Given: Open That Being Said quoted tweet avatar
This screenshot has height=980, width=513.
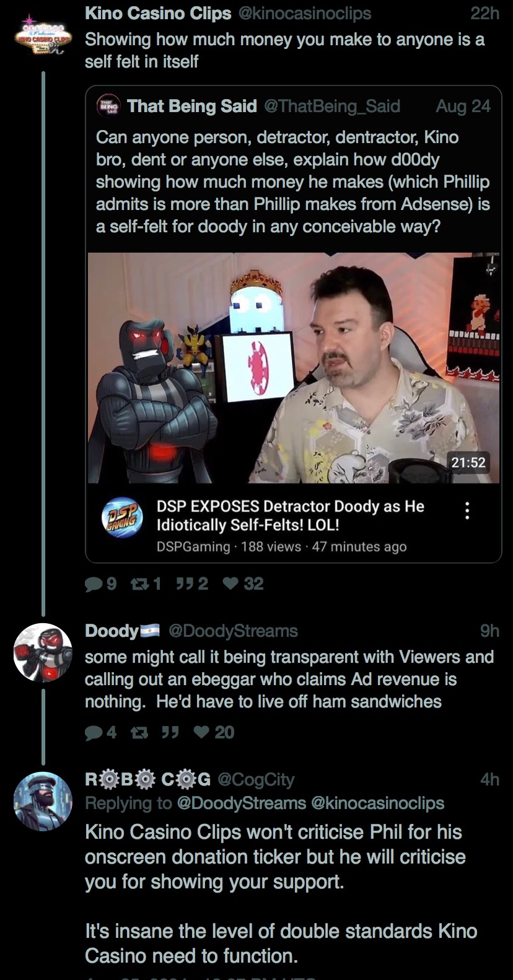Looking at the screenshot, I should (108, 107).
